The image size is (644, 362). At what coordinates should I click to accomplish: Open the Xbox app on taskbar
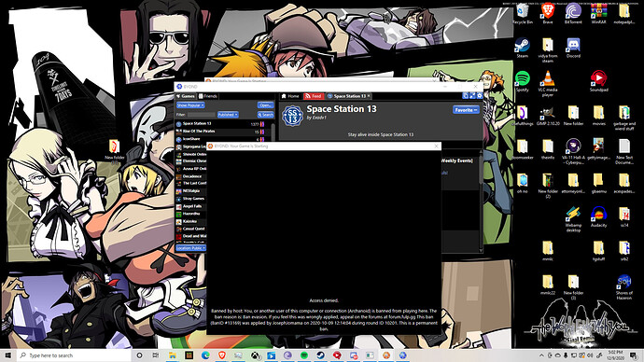255,355
